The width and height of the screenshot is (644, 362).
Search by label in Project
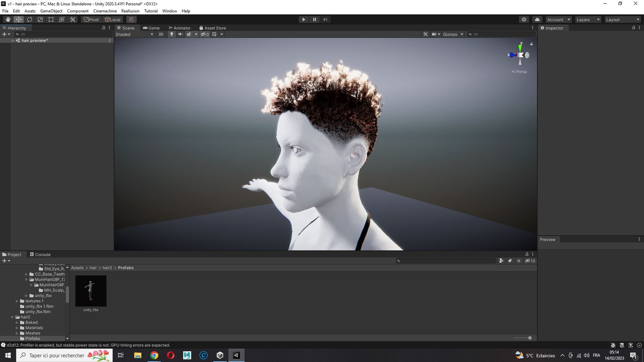(x=510, y=261)
